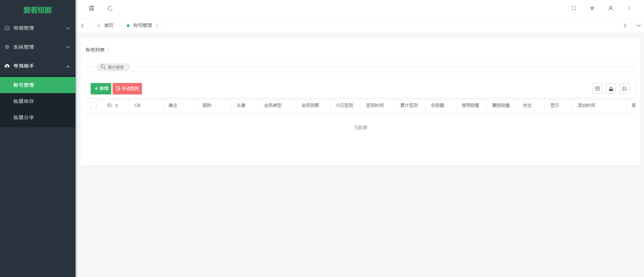Click the green 新增 button
644x277 pixels.
tap(101, 89)
